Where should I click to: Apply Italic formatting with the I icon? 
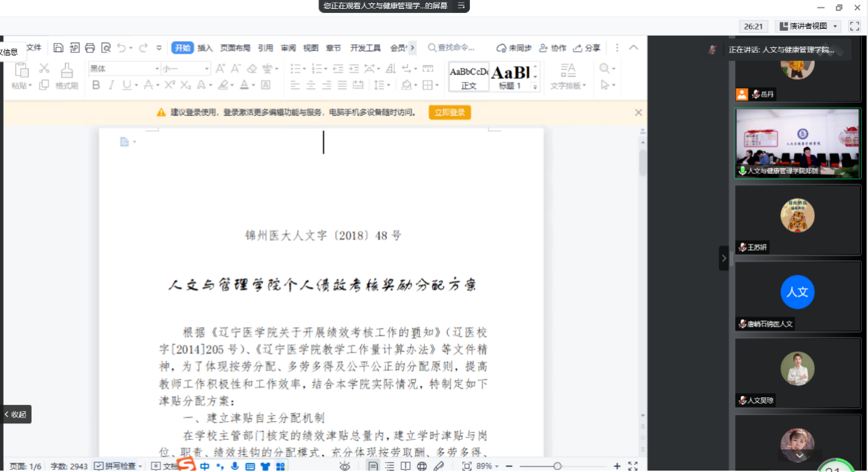tap(112, 85)
